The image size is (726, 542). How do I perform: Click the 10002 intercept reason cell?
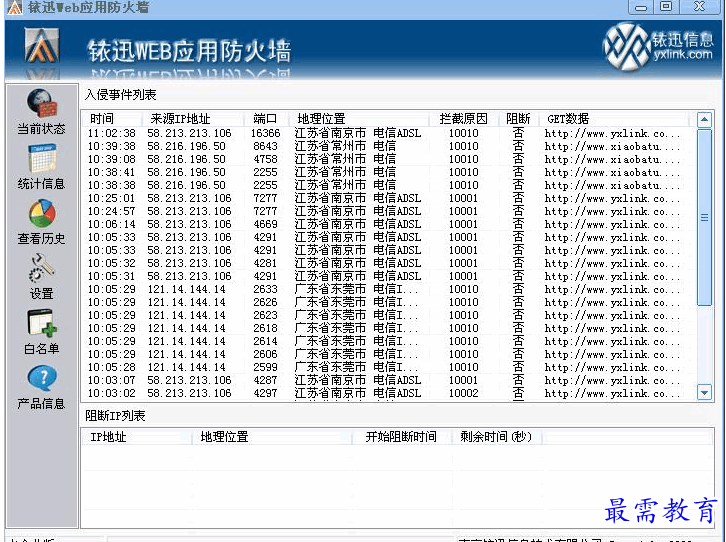(x=463, y=393)
